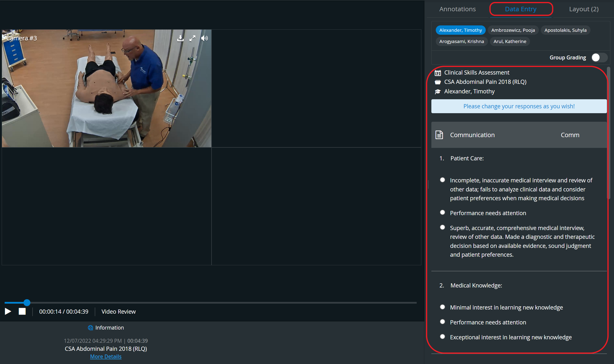The height and width of the screenshot is (364, 614).
Task: Open the More Details link
Action: pyautogui.click(x=106, y=357)
